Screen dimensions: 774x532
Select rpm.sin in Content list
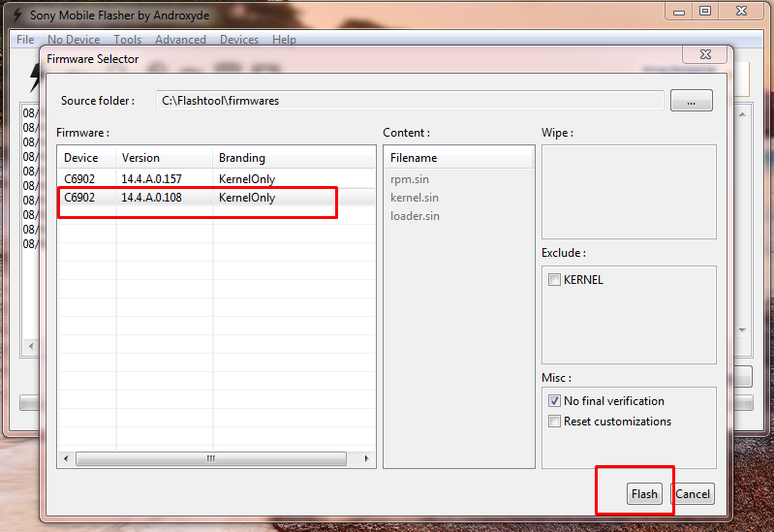point(410,179)
